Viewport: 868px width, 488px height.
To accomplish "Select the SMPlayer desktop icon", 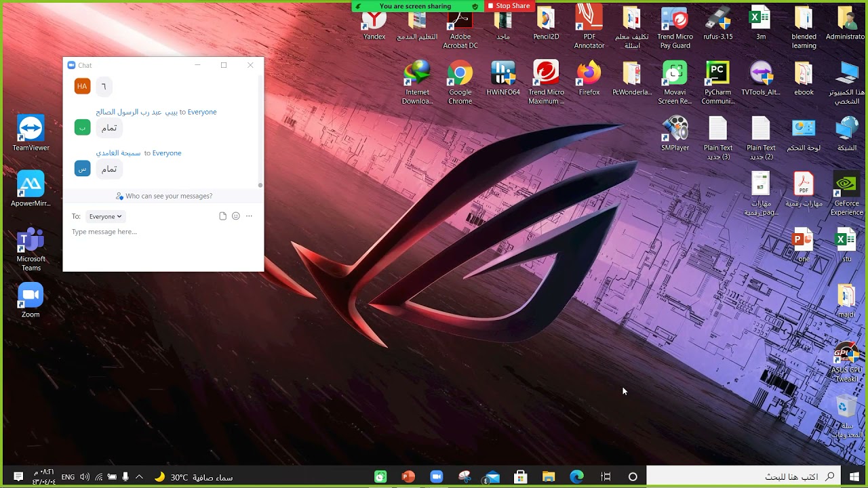I will pos(675,134).
